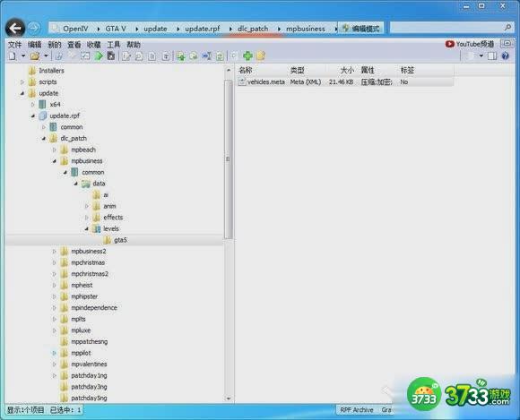Open the new file dropdown arrow
The image size is (520, 420).
(x=23, y=56)
